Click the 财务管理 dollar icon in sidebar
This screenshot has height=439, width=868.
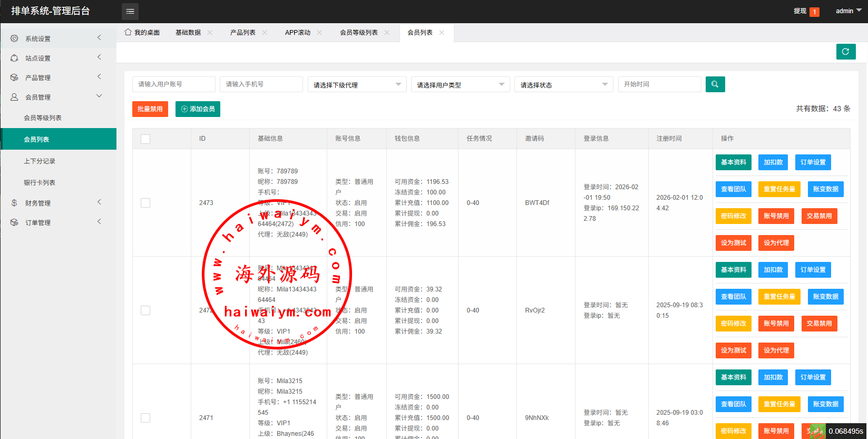click(14, 203)
